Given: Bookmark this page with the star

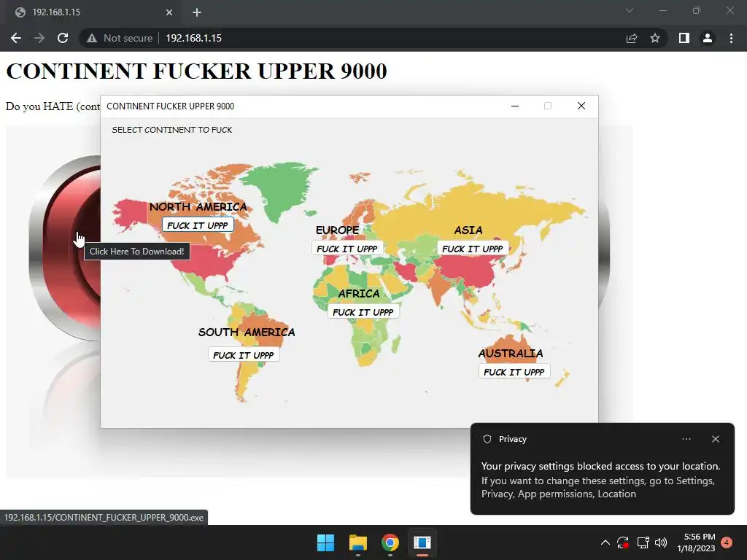Looking at the screenshot, I should (x=655, y=38).
